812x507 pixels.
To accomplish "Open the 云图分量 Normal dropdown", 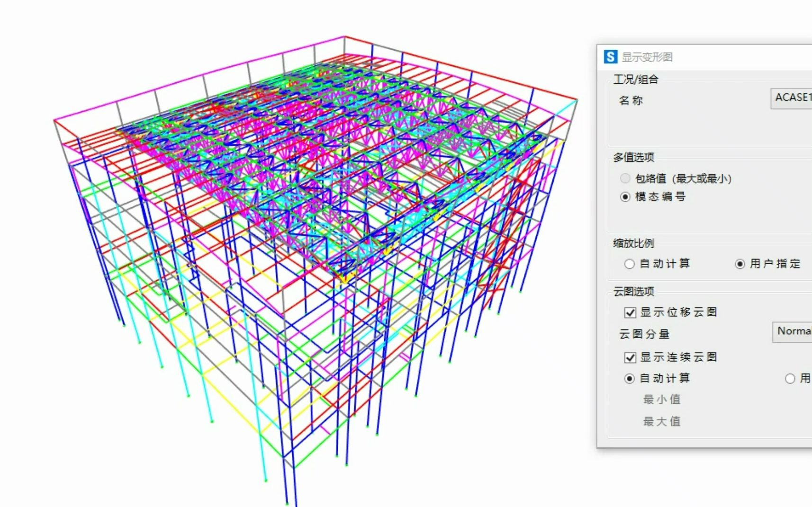I will point(792,332).
